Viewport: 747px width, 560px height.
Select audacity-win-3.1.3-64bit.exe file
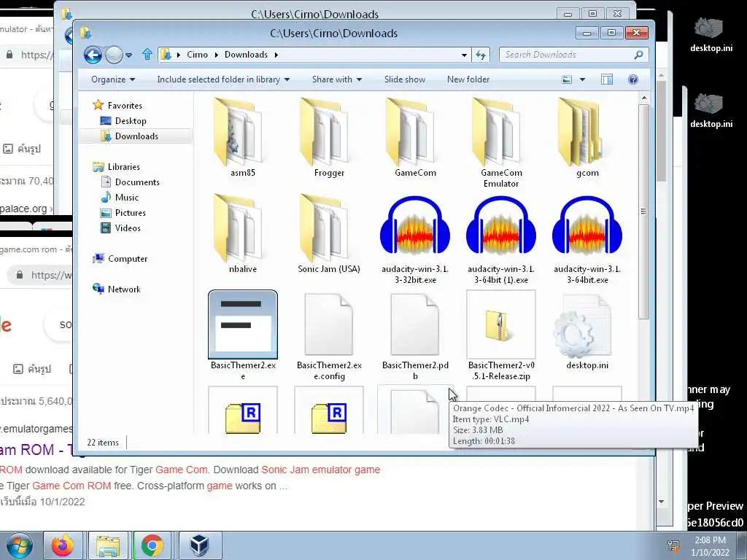tap(587, 239)
